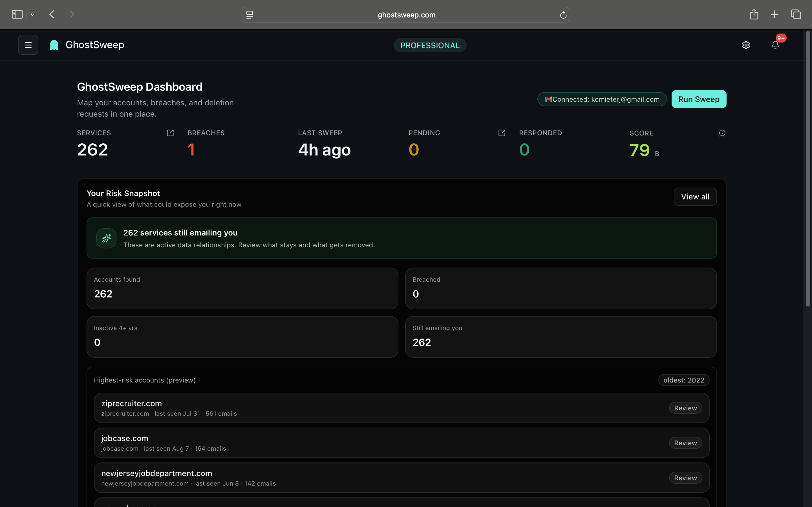Click the GhostSweep ghost logo
Viewport: 812px width, 507px height.
pyautogui.click(x=54, y=45)
